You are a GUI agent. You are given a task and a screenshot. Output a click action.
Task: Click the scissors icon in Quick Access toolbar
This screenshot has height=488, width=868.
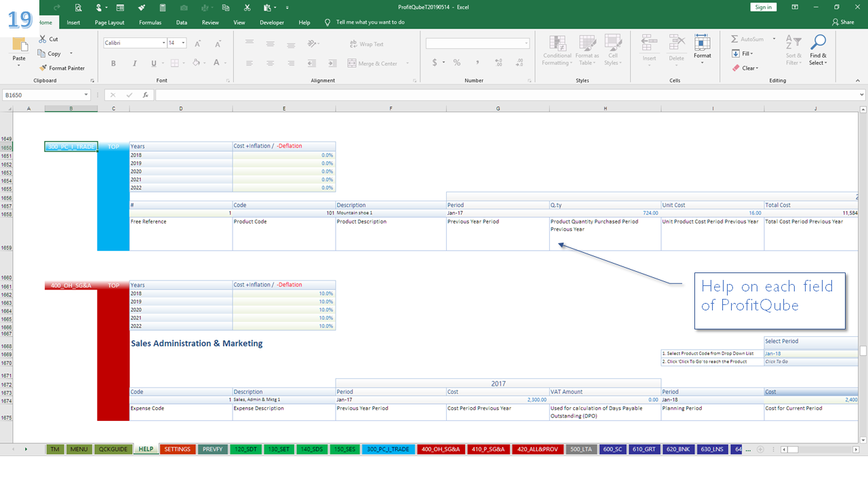pos(247,7)
